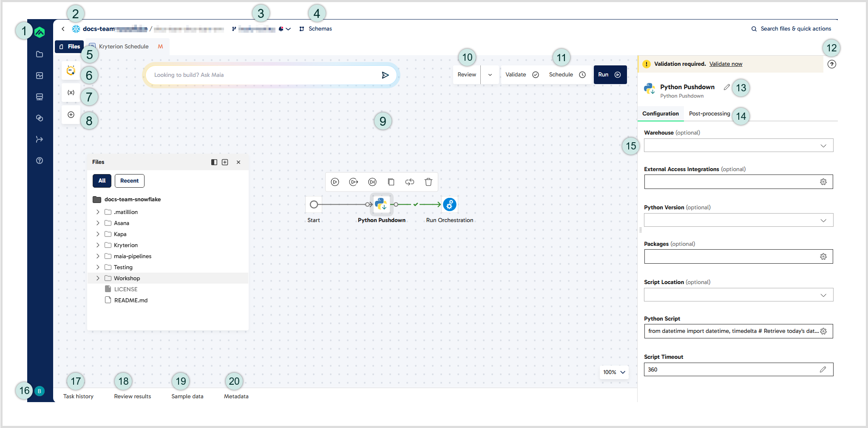868x428 pixels.
Task: Click the Run Orchestration component icon
Action: tap(449, 205)
